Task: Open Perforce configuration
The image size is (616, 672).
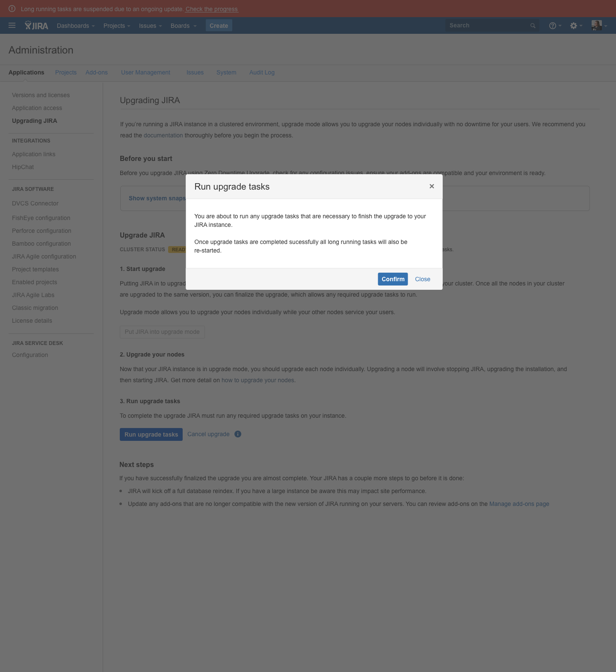Action: [42, 231]
